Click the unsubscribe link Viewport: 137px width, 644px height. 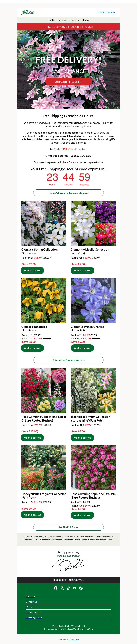point(74,639)
